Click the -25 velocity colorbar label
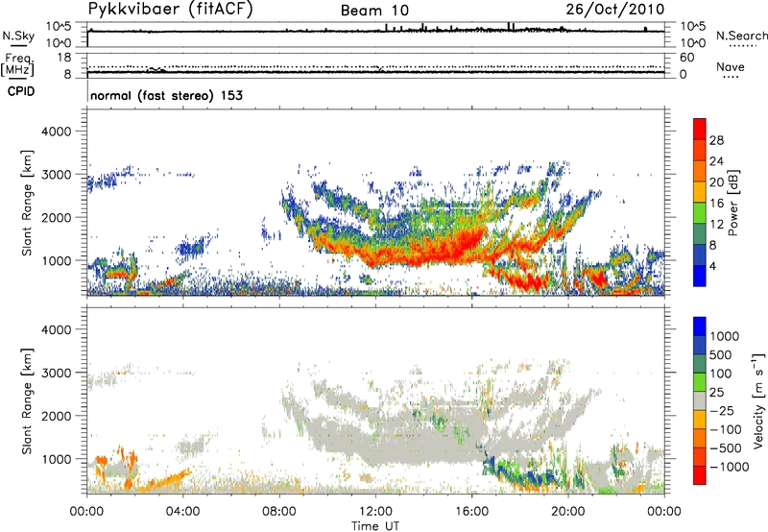 [x=722, y=411]
